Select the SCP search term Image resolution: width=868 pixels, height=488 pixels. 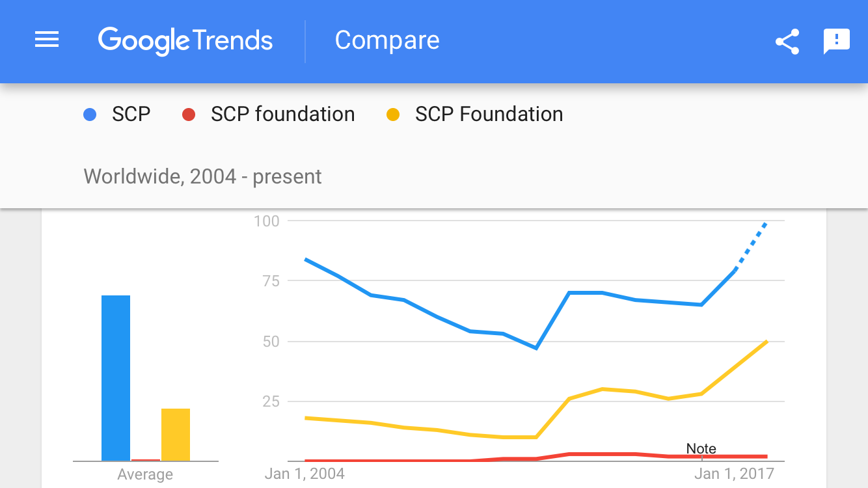131,115
